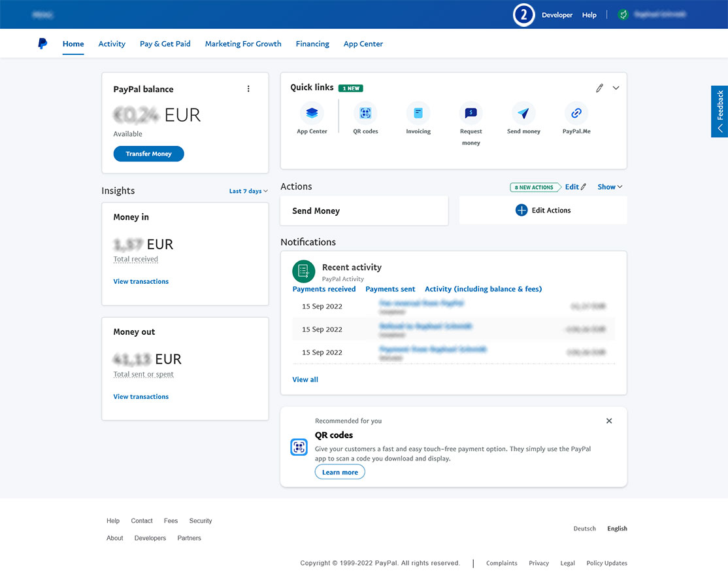The height and width of the screenshot is (582, 728).
Task: Open the Pay & Get Paid menu
Action: (x=165, y=44)
